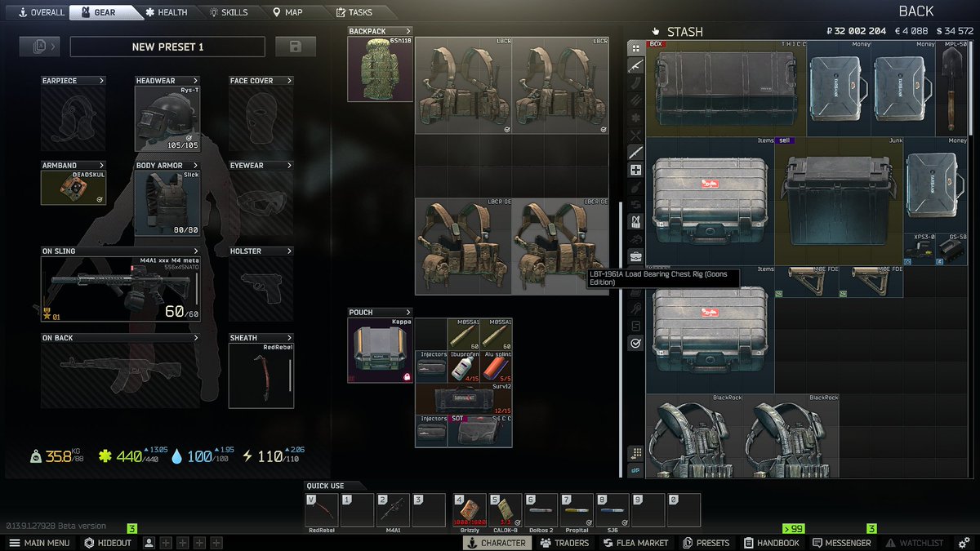Open the Skills tab
The image size is (980, 551).
pyautogui.click(x=228, y=12)
